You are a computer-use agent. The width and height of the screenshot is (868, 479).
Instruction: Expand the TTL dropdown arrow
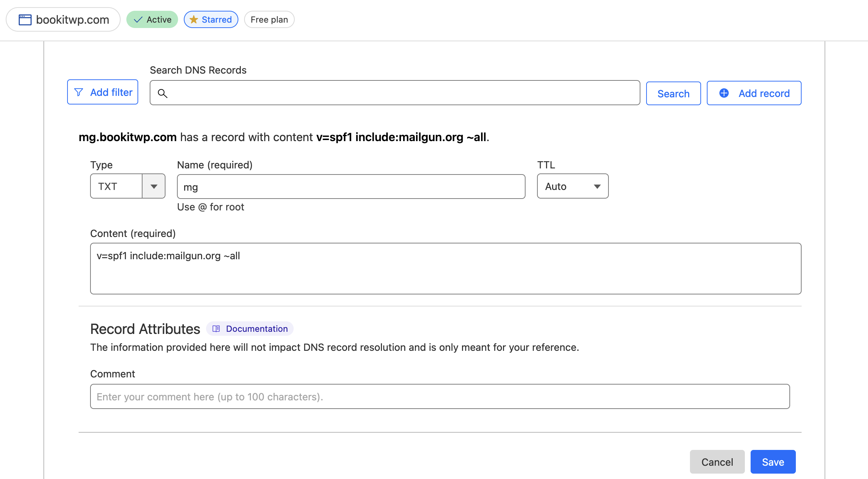pos(597,186)
